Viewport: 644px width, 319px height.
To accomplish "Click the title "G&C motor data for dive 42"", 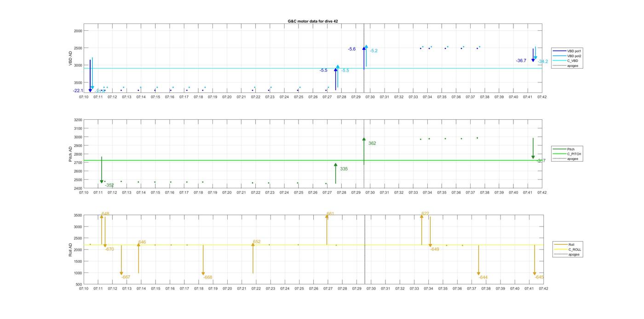I will [313, 21].
